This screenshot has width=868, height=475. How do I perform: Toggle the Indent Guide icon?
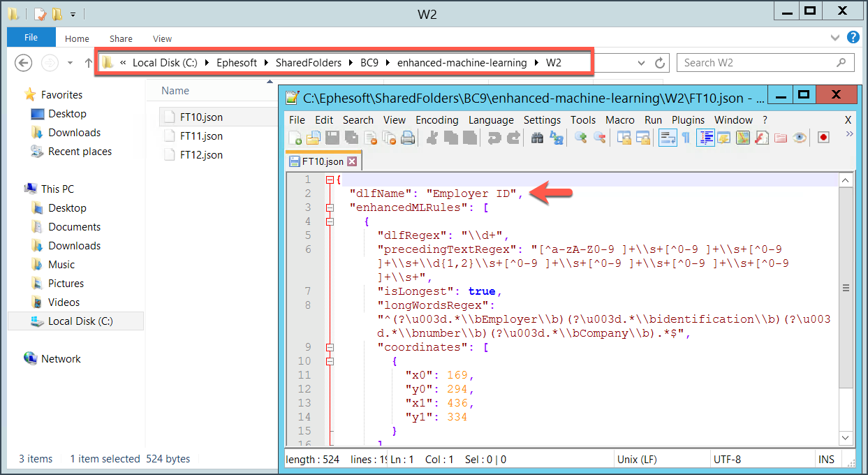[x=705, y=138]
